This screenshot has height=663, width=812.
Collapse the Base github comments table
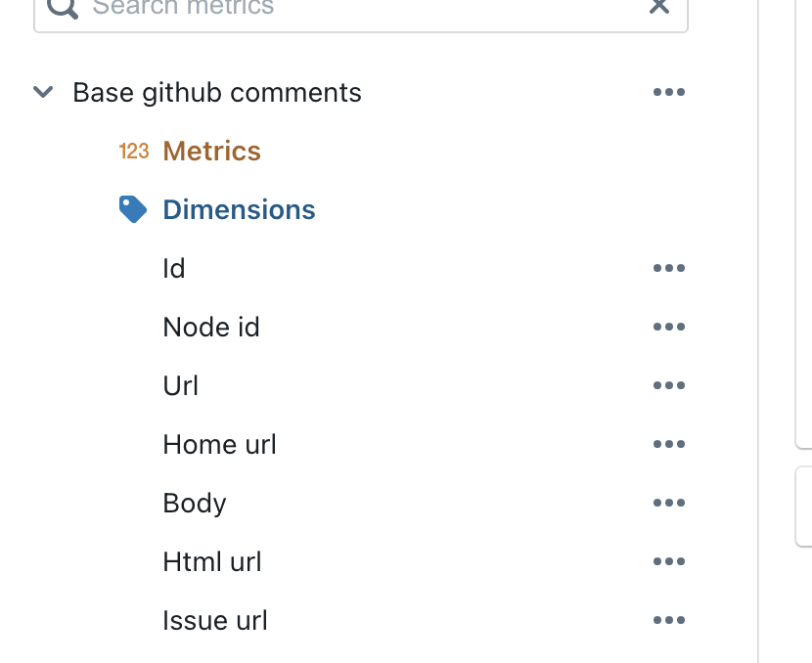point(43,92)
